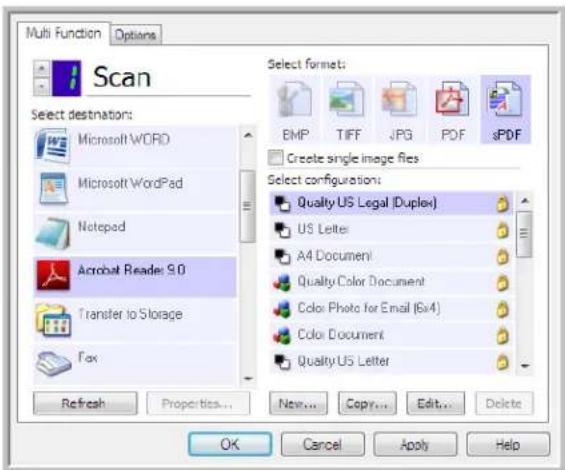Click the destination list scrollbar thumb

[x=248, y=206]
